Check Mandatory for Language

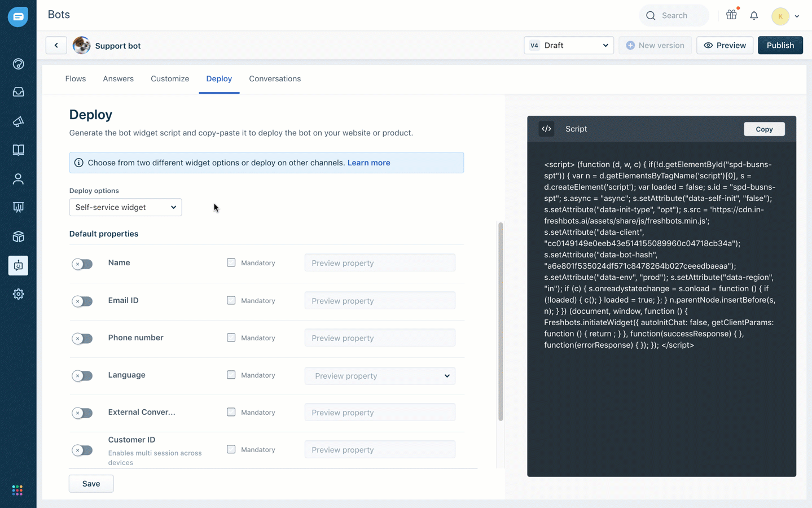231,375
